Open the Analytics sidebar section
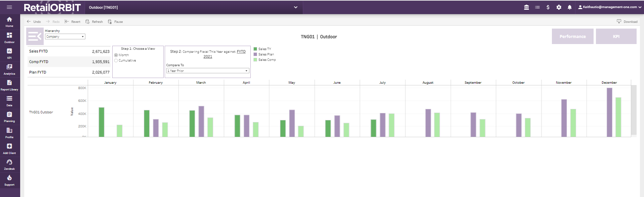The image size is (644, 197). [x=9, y=69]
